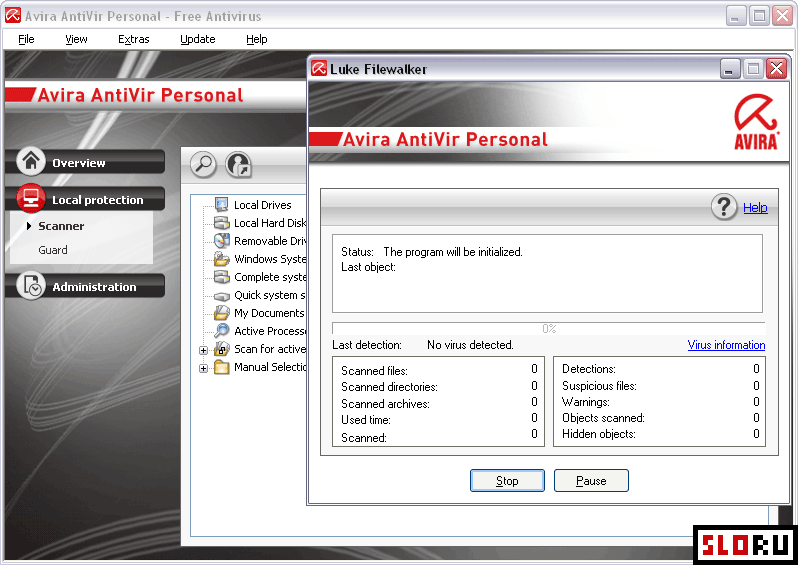Click the Hidden objects label
Screen dimensions: 798x565
(x=598, y=434)
